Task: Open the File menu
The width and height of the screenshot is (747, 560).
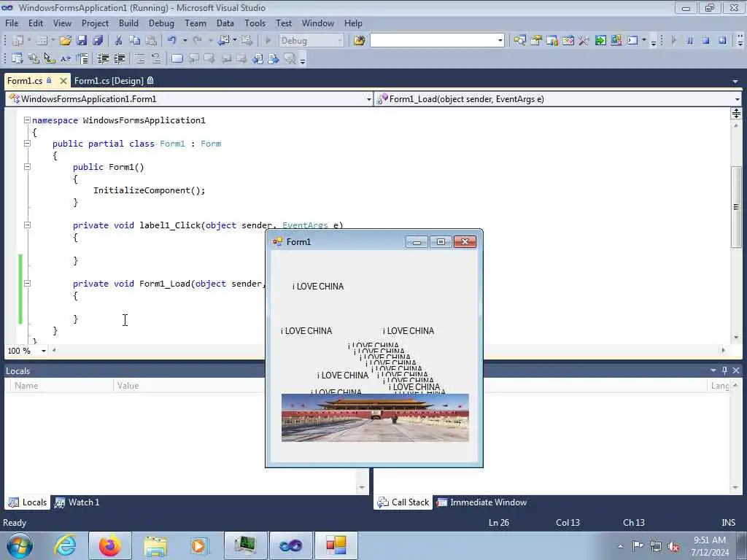Action: [x=12, y=23]
